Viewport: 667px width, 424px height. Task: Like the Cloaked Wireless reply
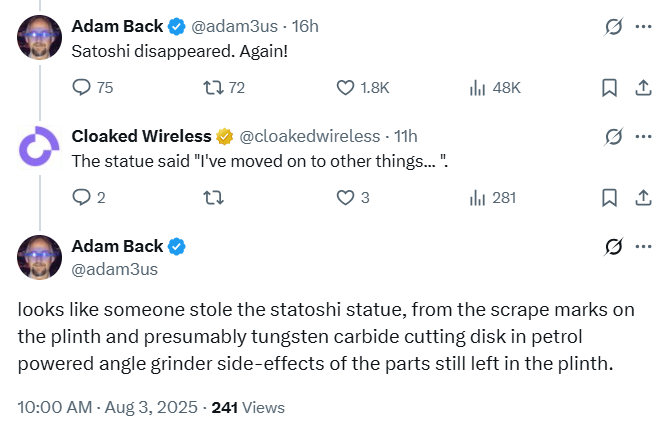(347, 197)
